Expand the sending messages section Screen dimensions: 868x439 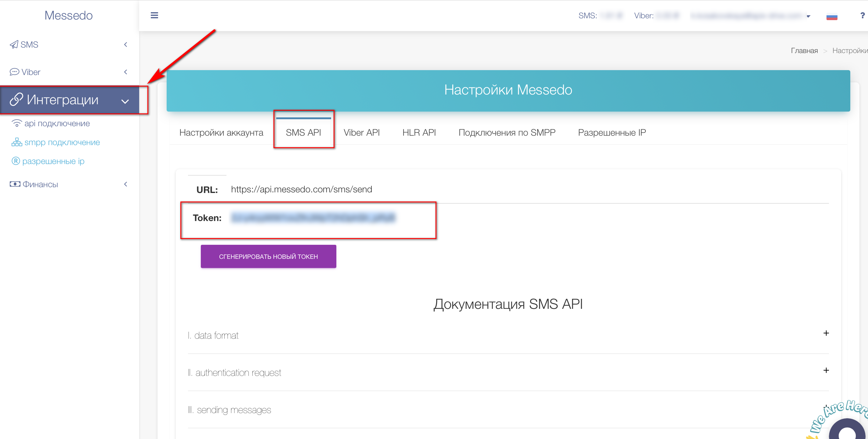pyautogui.click(x=508, y=410)
